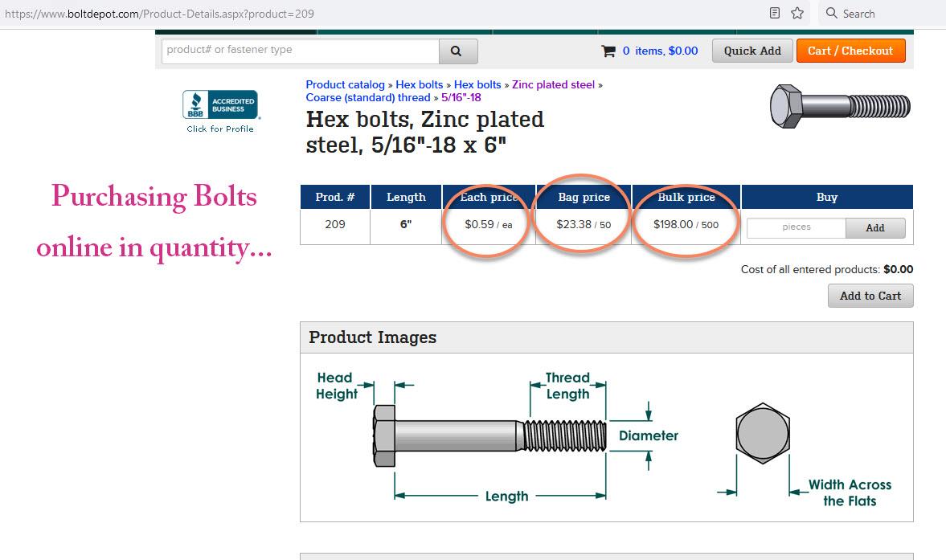Click the Diameter diagram label
946x560 pixels.
pos(649,435)
